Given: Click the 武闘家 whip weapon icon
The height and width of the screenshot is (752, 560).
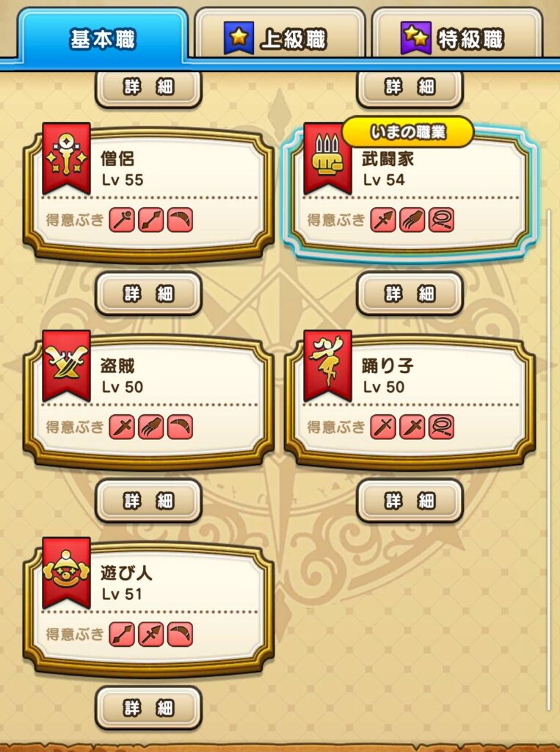Looking at the screenshot, I should [x=441, y=220].
